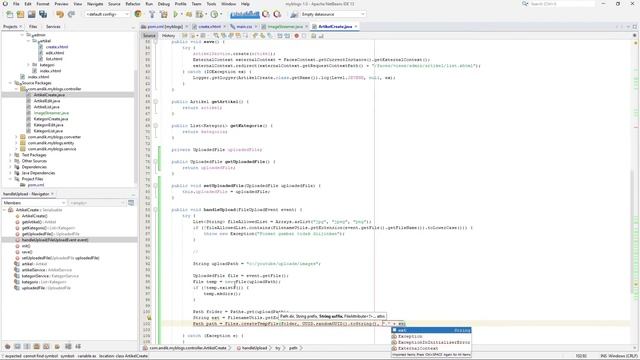This screenshot has height=360, width=640.
Task: Run the project with green play icon
Action: 176,14
